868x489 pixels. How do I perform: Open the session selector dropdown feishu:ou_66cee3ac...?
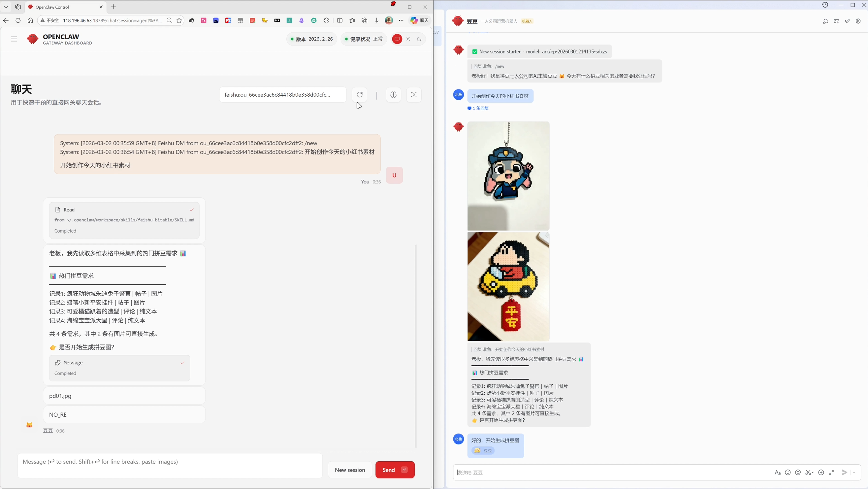[x=283, y=95]
